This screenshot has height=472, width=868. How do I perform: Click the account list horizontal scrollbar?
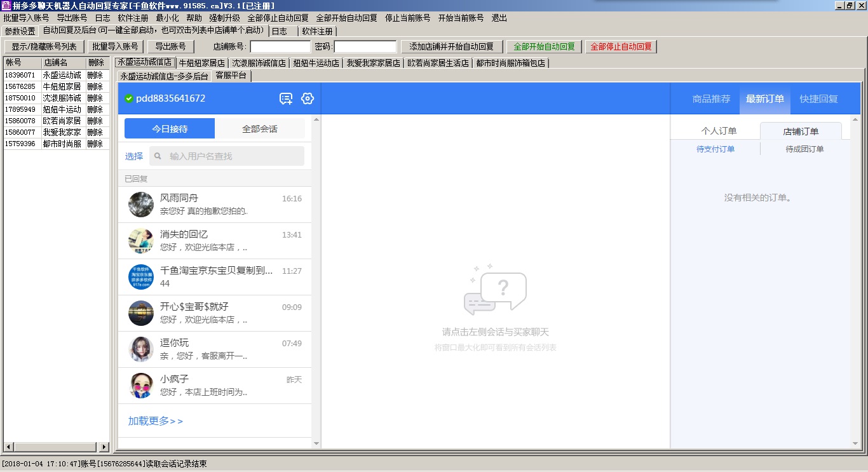click(x=57, y=447)
